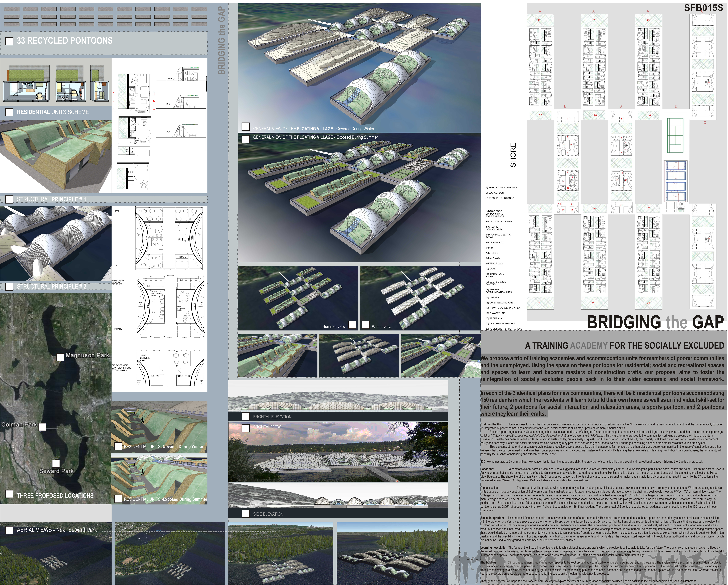Viewport: 728px width, 585px height.
Task: Select the largest residential unit cutaway model
Action: click(x=26, y=83)
